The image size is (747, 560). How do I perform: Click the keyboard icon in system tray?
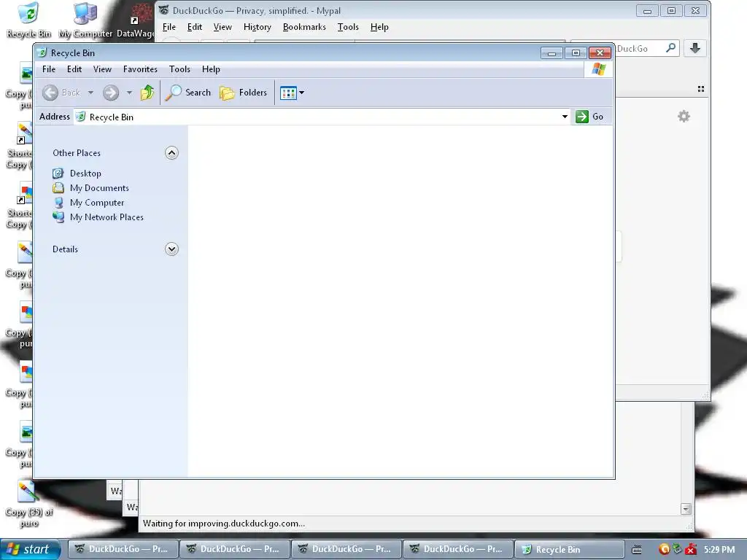click(636, 550)
